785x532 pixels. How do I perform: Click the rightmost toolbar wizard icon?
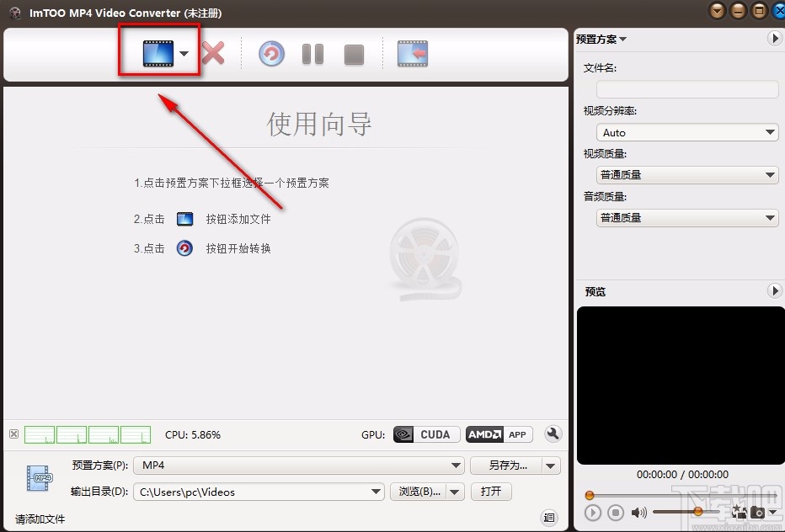point(412,52)
